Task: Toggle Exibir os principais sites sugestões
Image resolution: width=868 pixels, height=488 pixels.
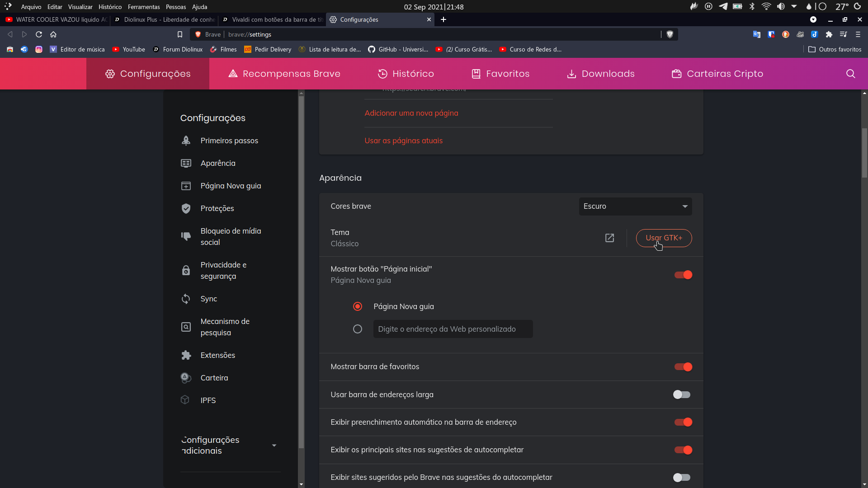Action: pos(683,450)
